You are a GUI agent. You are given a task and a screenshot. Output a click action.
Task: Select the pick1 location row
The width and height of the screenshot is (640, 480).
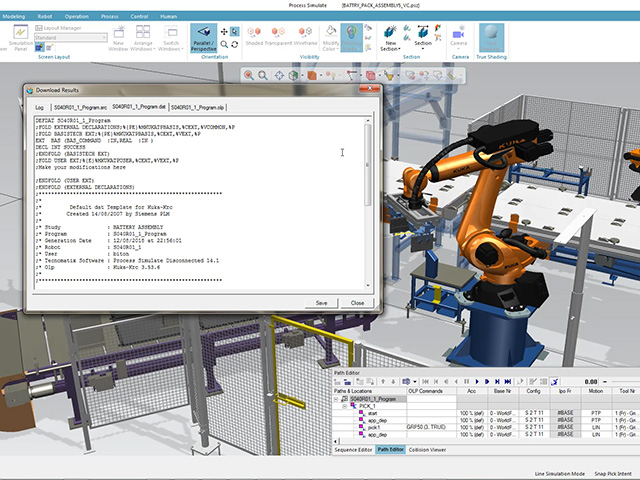373,427
